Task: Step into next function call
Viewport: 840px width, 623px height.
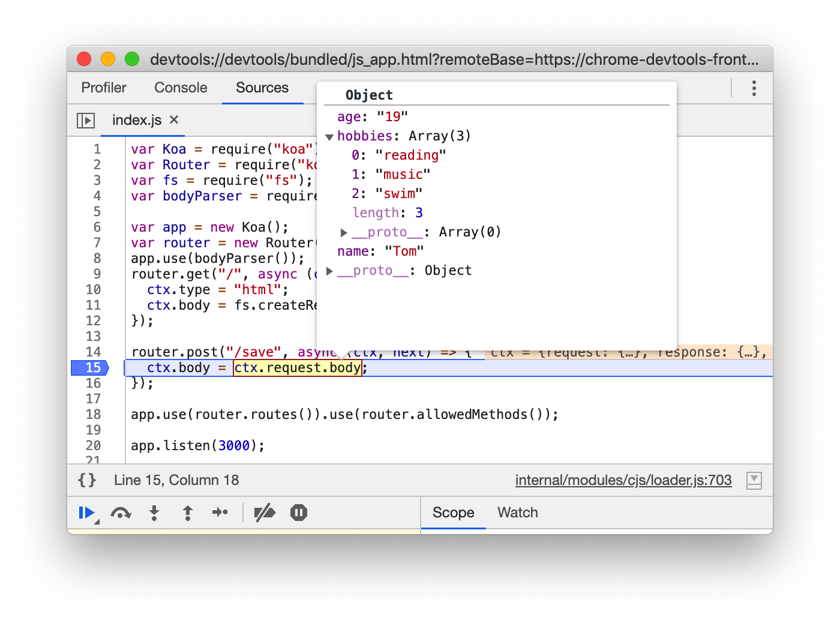Action: [x=154, y=513]
